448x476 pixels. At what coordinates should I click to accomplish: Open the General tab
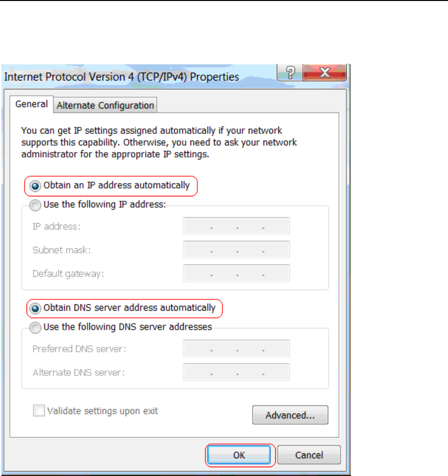click(31, 104)
